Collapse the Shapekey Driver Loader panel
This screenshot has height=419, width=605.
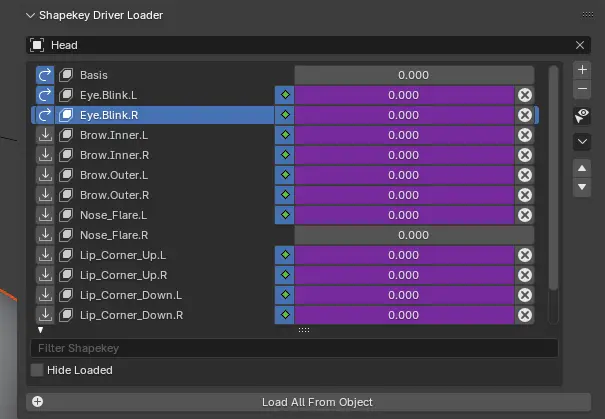tap(30, 15)
